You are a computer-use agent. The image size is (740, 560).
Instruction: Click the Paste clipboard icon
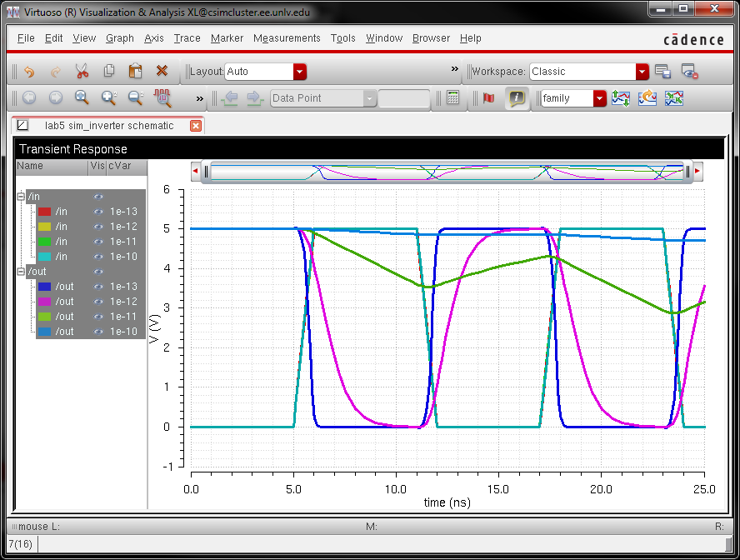(x=135, y=72)
